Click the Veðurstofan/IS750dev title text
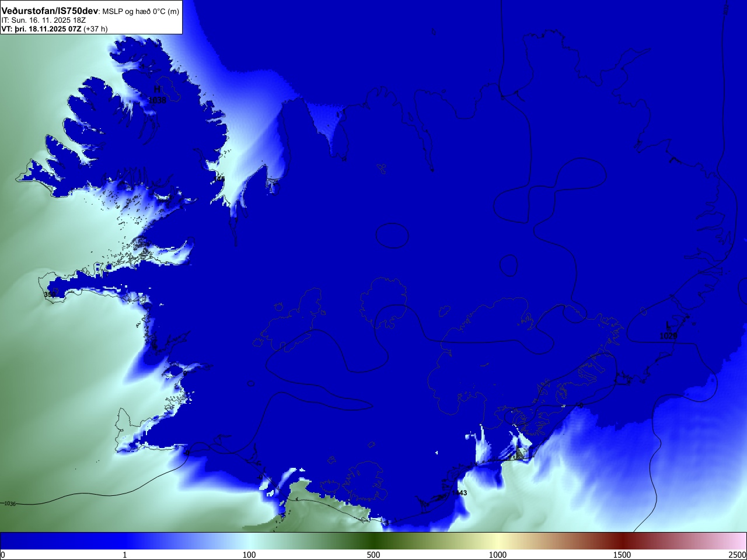This screenshot has width=747, height=560. [x=50, y=11]
